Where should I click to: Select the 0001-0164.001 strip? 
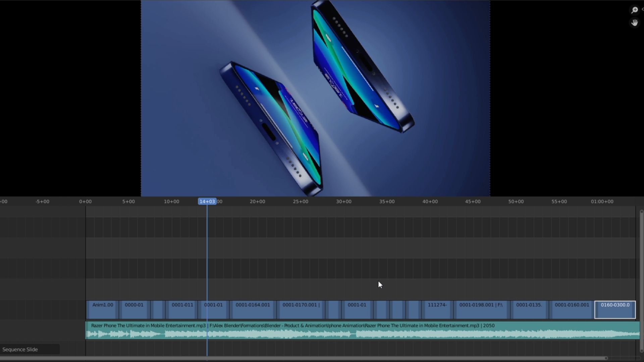(253, 310)
